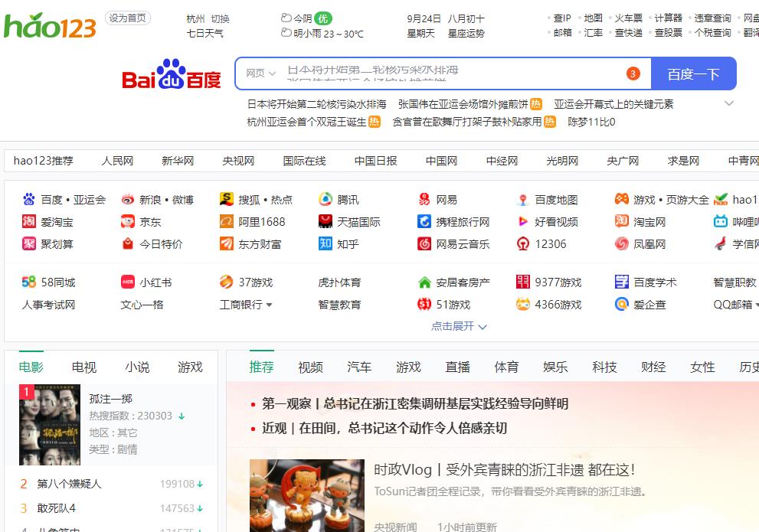Open the 安居客房产 house icon
Screen dimensions: 759x532
tap(424, 282)
